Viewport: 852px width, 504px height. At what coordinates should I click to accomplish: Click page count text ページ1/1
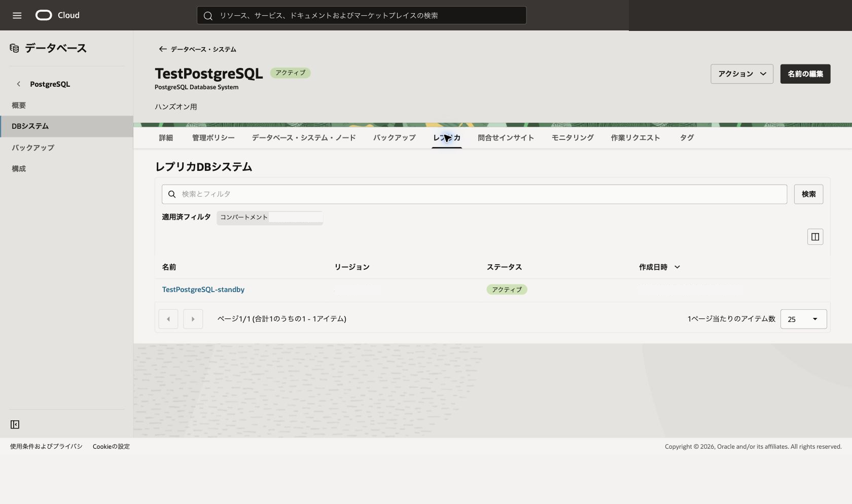pos(282,319)
